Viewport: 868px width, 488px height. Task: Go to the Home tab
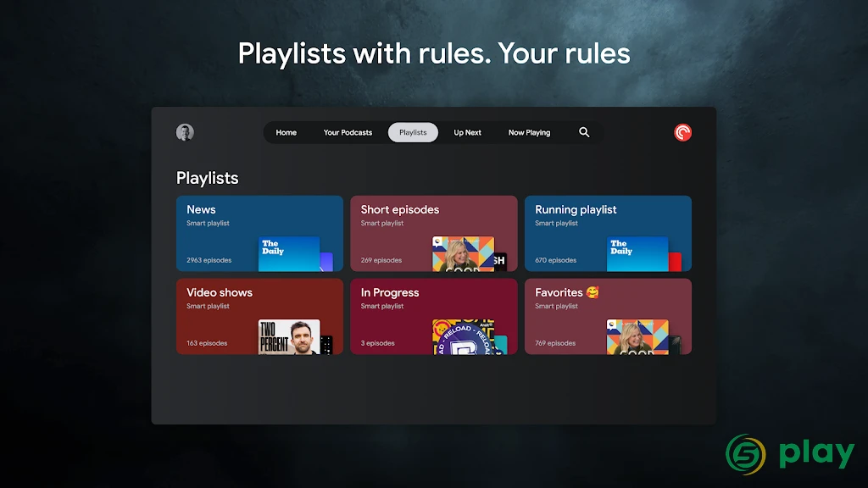click(x=287, y=133)
